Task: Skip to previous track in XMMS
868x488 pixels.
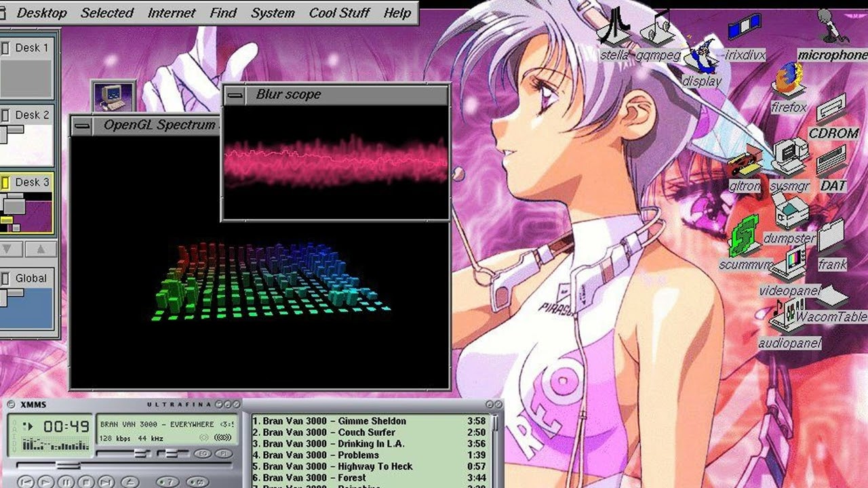Action: pos(26,481)
